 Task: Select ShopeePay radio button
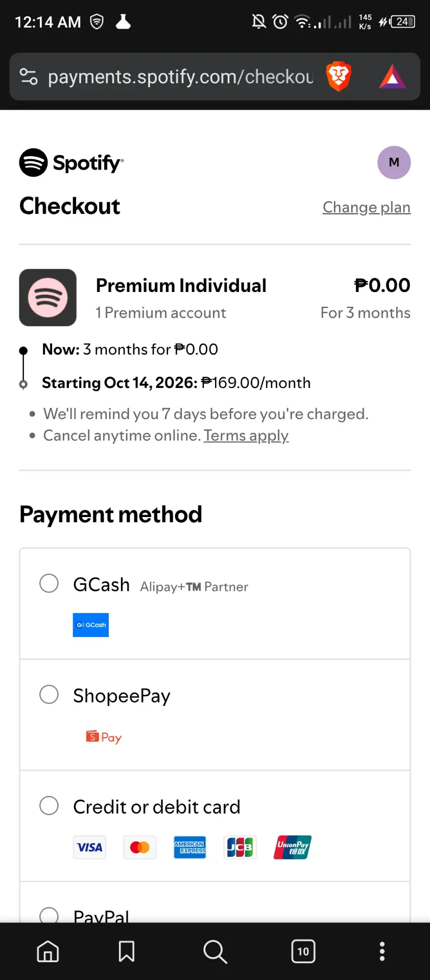[49, 694]
